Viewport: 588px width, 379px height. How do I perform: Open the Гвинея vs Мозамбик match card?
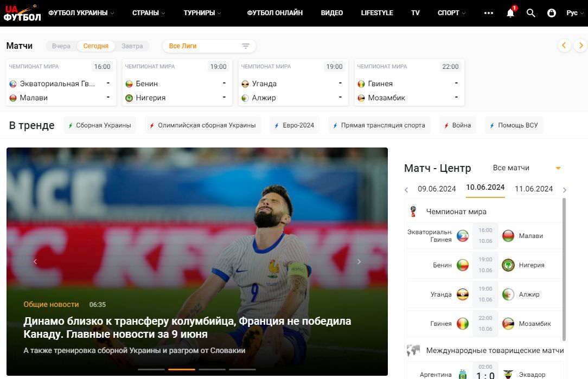(409, 82)
